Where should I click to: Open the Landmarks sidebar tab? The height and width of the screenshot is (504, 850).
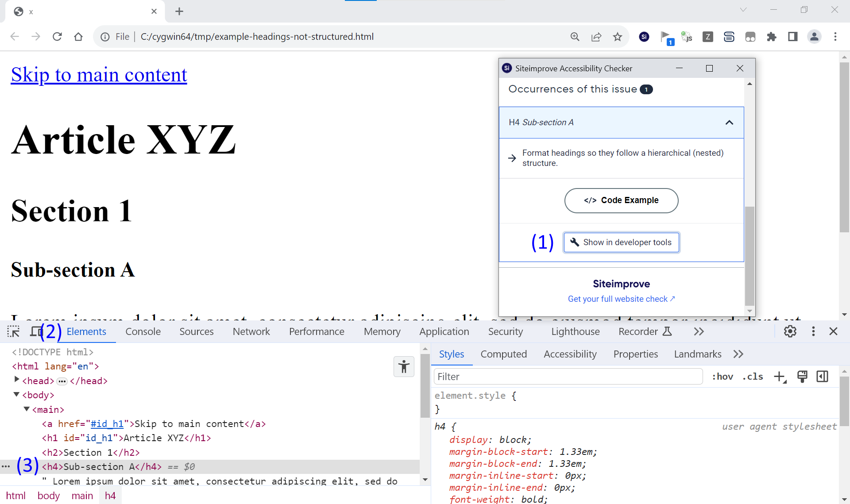[698, 354]
